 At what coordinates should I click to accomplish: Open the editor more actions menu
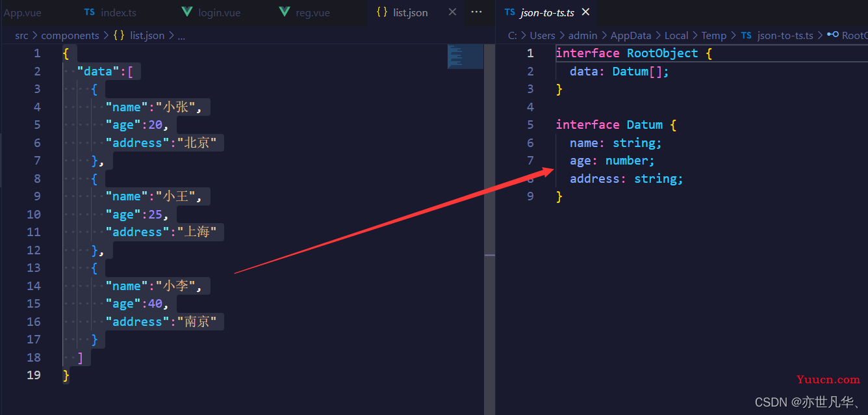(476, 12)
